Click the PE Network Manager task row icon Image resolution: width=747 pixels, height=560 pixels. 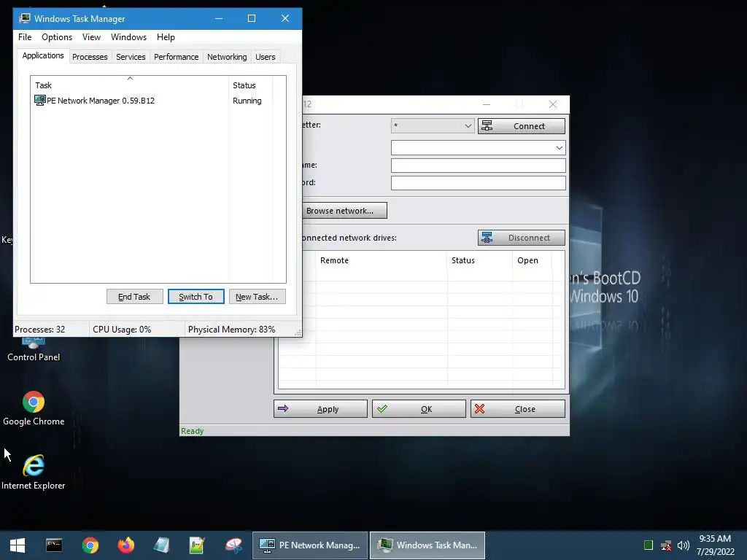(39, 101)
